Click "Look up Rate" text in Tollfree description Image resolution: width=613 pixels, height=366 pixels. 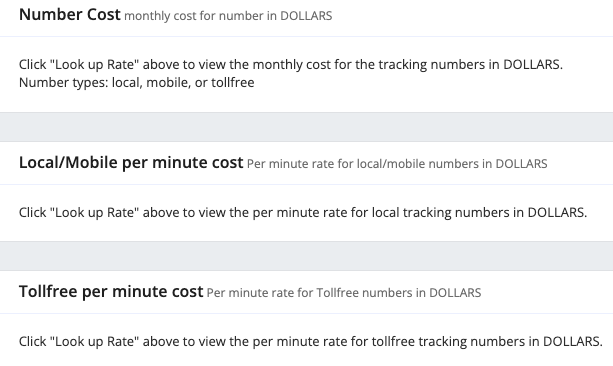95,342
